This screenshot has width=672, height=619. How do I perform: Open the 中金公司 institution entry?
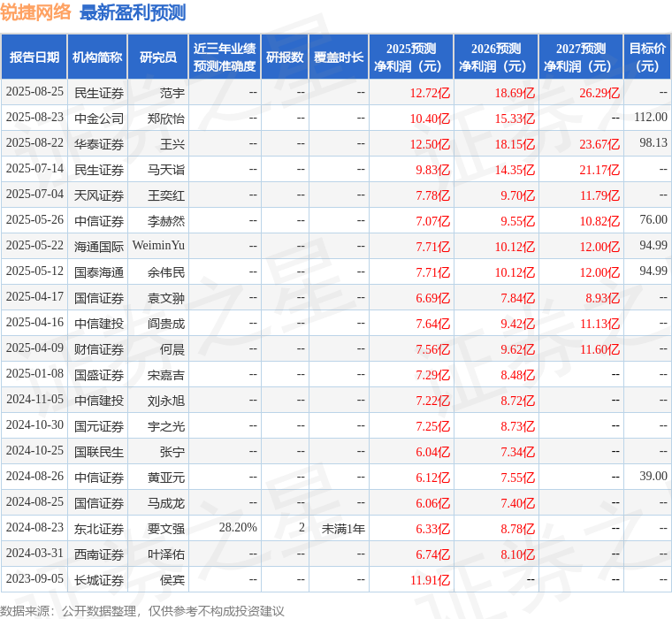(x=99, y=118)
